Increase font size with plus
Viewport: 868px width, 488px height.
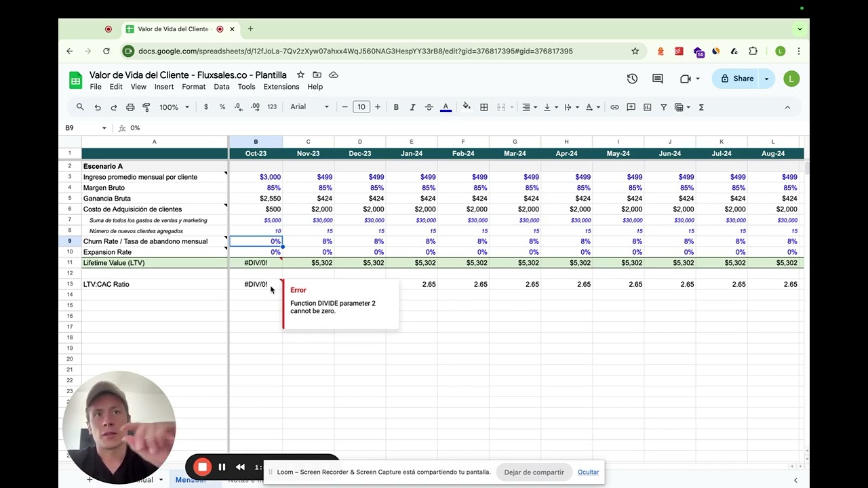click(x=378, y=107)
